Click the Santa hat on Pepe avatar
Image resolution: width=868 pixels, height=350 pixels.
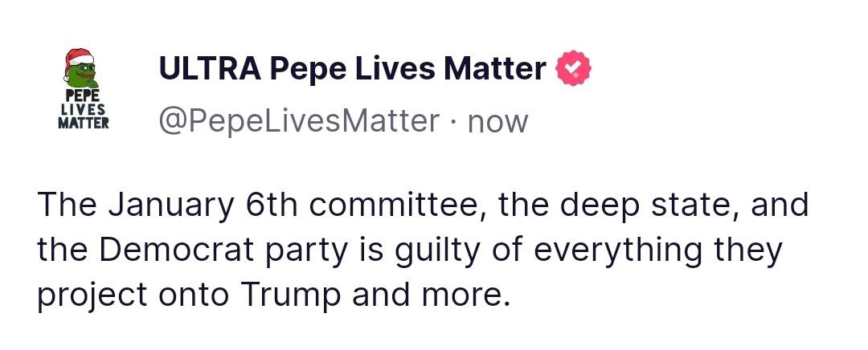(79, 58)
